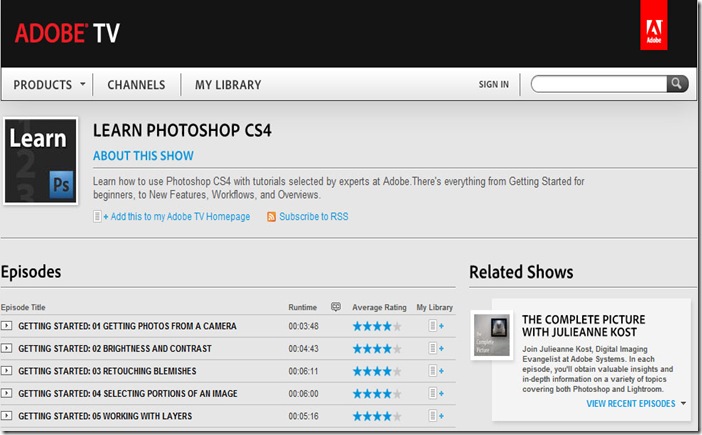The image size is (702, 435).
Task: Open Getting Started: 05 Working with Layers
Action: coord(105,416)
